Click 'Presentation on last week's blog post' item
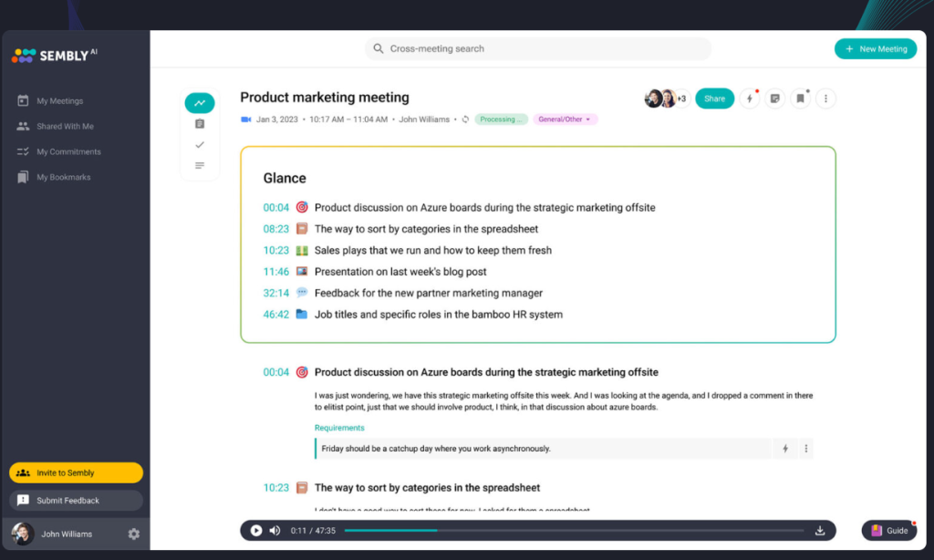Image resolution: width=934 pixels, height=560 pixels. tap(400, 272)
